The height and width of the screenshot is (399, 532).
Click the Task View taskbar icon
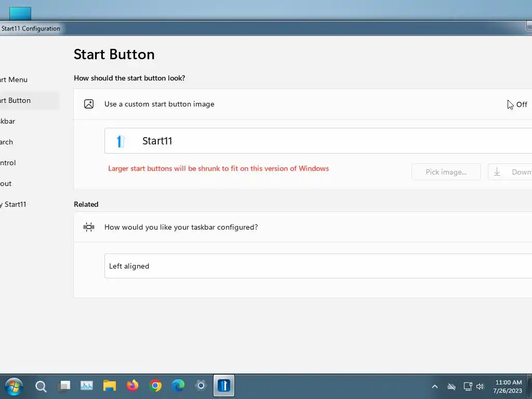(64, 386)
